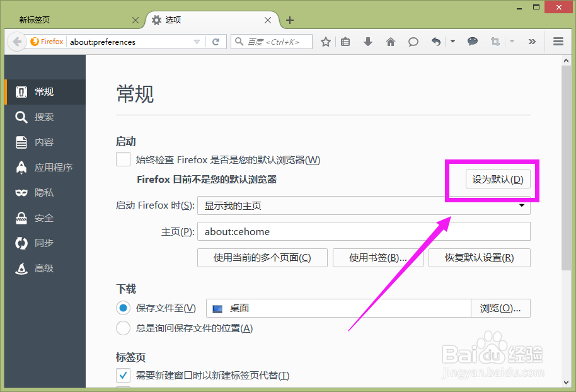Open the 启动 Firefox 时 dropdown
The height and width of the screenshot is (392, 576).
tap(364, 205)
